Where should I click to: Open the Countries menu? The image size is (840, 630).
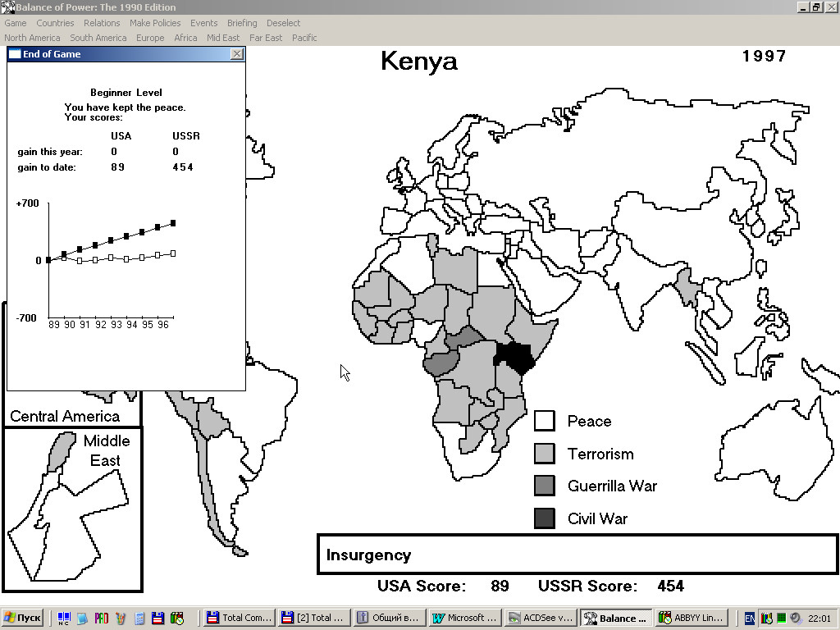tap(55, 23)
